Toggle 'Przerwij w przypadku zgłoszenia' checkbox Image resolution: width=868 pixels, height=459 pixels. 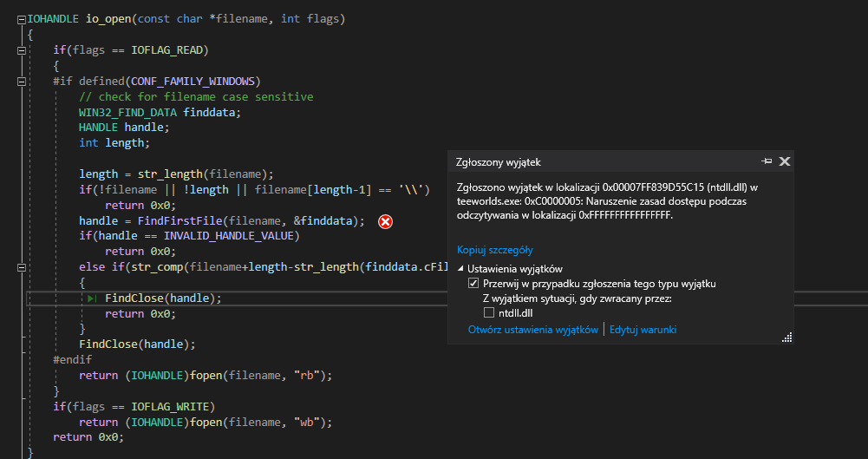(x=473, y=284)
